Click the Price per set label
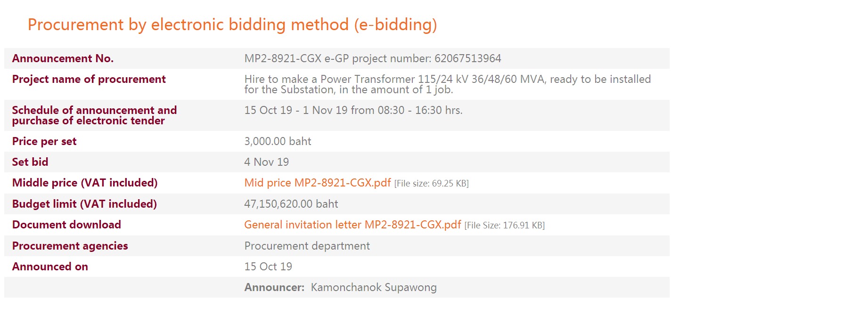868x324 pixels. [44, 141]
